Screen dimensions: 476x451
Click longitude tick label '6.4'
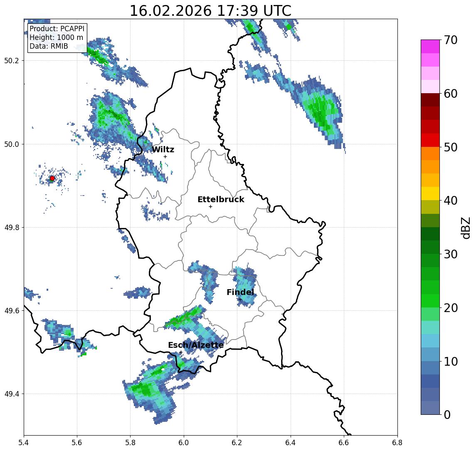pyautogui.click(x=291, y=443)
